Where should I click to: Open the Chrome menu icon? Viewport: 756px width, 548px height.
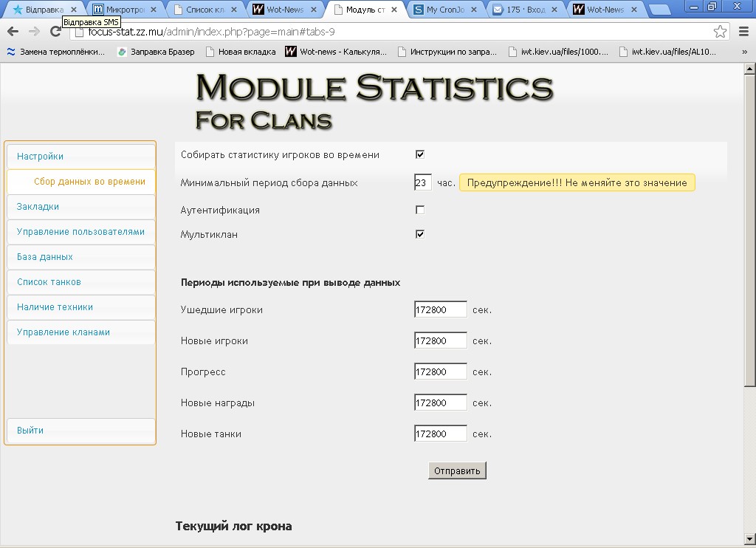tap(742, 32)
